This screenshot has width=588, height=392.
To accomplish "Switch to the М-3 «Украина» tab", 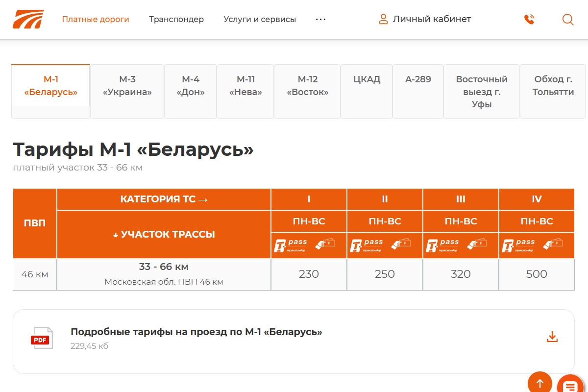I will pyautogui.click(x=127, y=91).
